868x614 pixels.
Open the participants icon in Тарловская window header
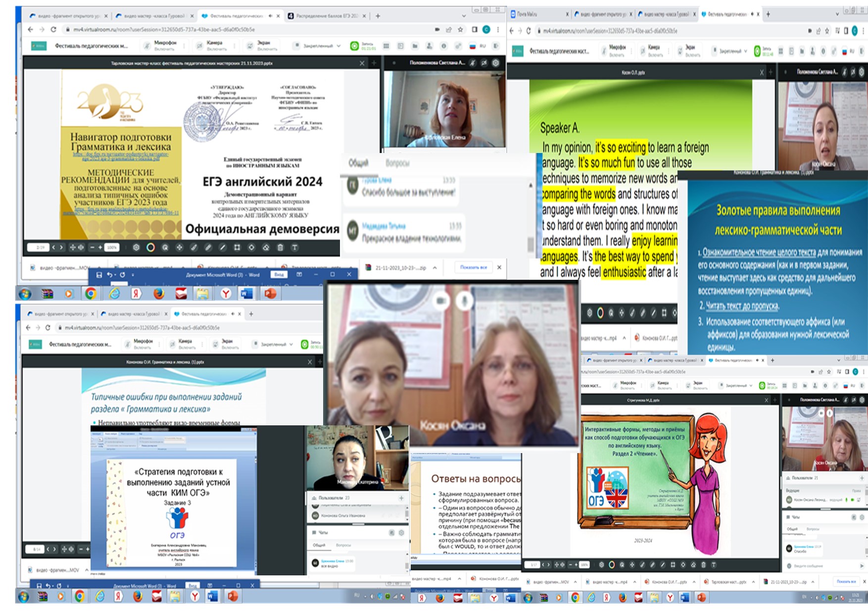[429, 46]
